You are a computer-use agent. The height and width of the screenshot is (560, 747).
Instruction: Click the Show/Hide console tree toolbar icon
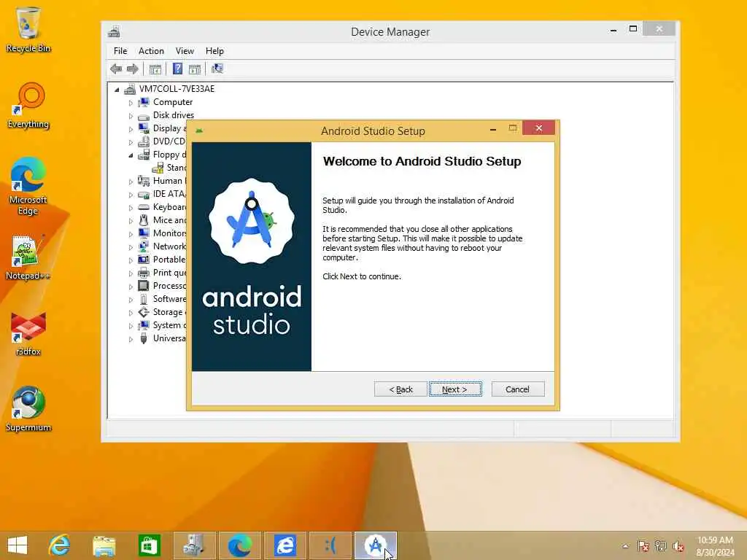155,69
